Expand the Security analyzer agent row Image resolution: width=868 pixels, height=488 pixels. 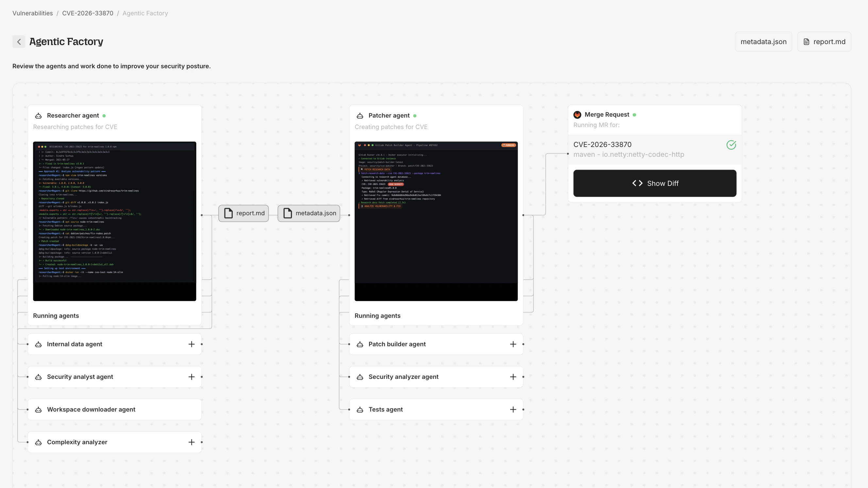point(513,377)
